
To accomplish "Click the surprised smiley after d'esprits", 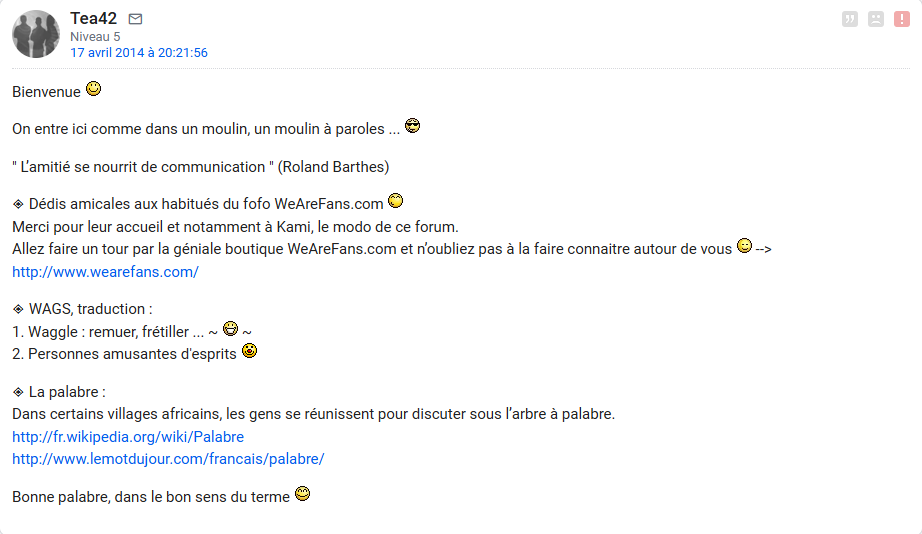I will (x=250, y=350).
